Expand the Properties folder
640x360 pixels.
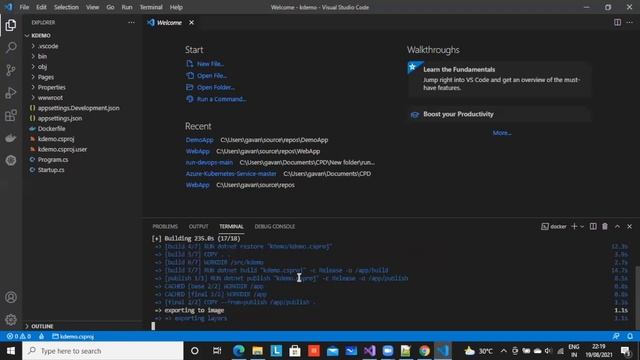pos(82,87)
